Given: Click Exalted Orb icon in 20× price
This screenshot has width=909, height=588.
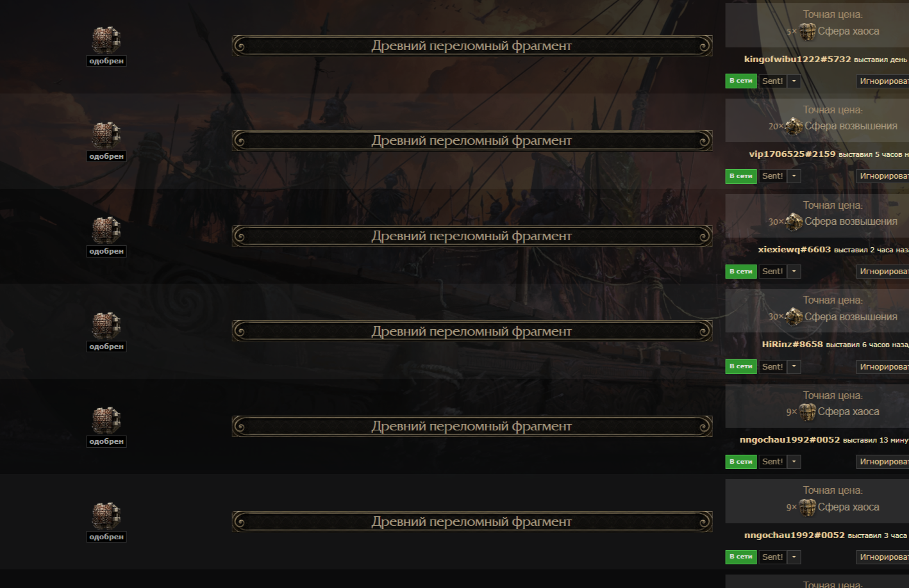Looking at the screenshot, I should (794, 126).
